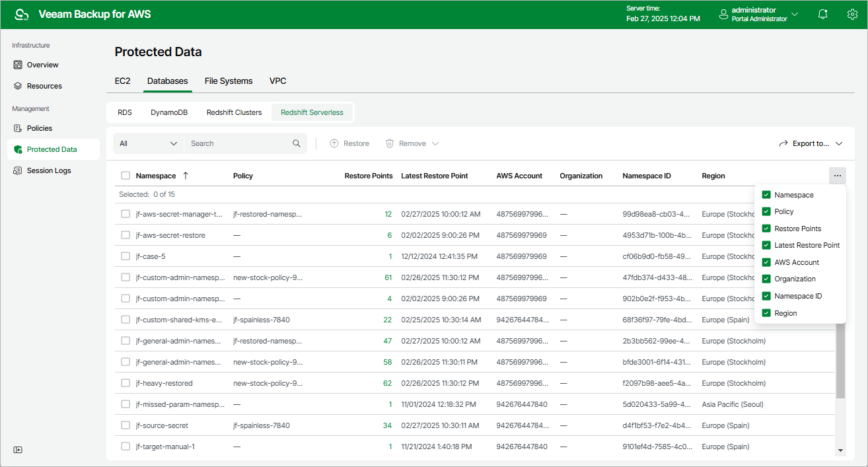Select the DynamoDB sub-tab
This screenshot has width=868, height=467.
click(169, 112)
